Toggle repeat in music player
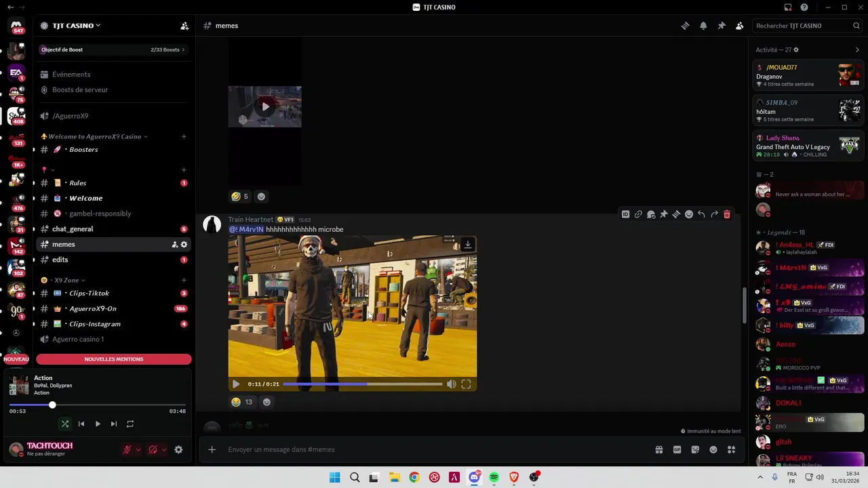Viewport: 868px width, 488px height. [x=130, y=424]
